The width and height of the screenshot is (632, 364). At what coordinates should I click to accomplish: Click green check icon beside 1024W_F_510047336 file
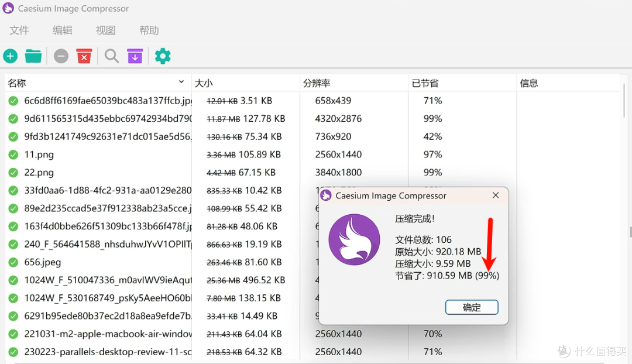click(x=13, y=280)
